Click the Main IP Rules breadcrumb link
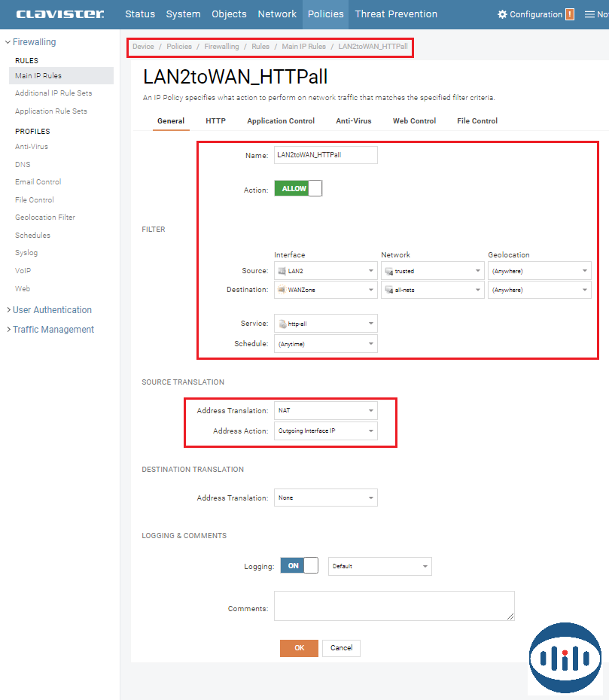 [303, 47]
